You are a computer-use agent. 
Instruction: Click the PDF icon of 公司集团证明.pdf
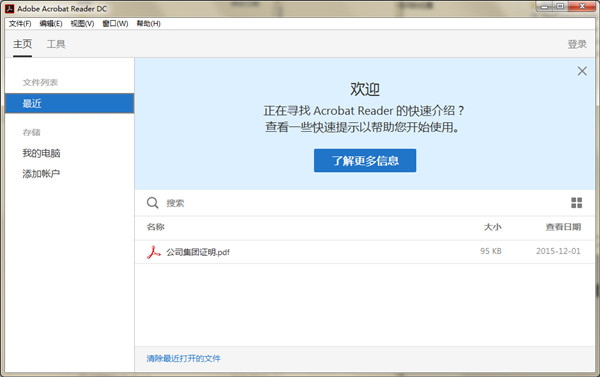153,252
